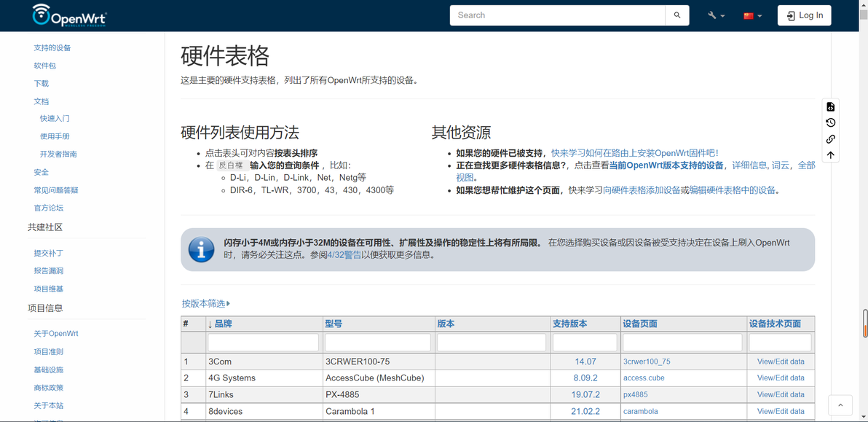
Task: Open old revisions history icon
Action: pyautogui.click(x=830, y=123)
